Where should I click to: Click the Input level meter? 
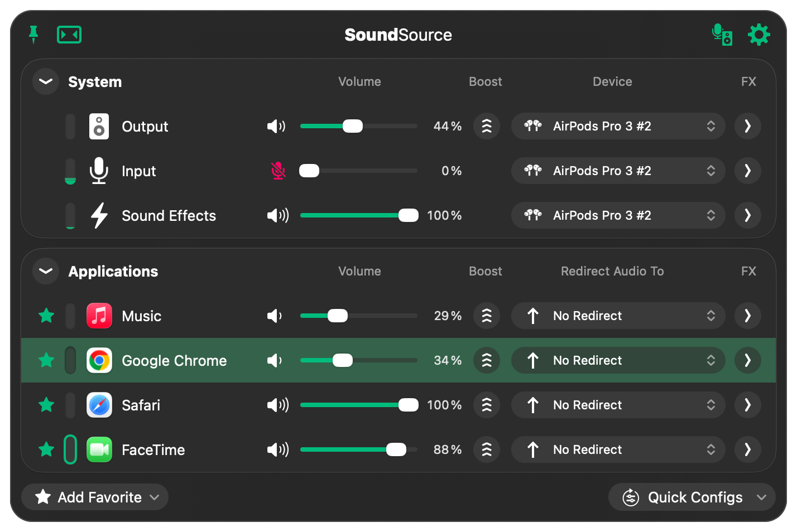point(70,171)
